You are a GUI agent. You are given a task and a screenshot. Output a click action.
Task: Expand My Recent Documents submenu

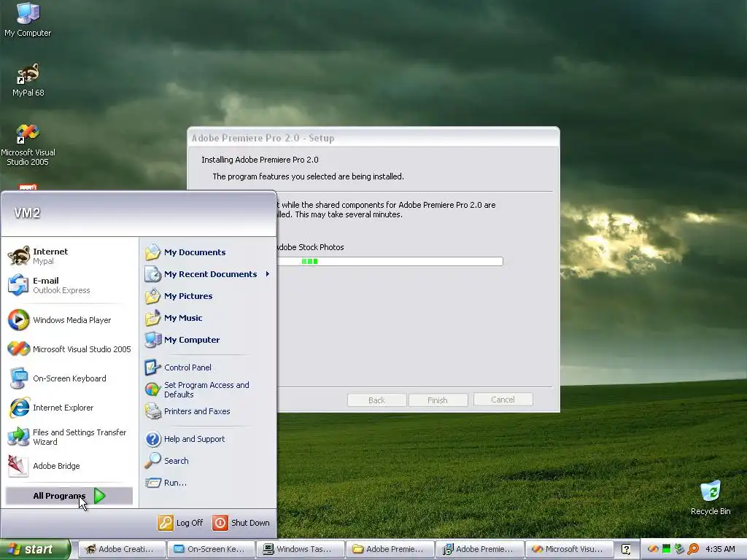tap(208, 274)
